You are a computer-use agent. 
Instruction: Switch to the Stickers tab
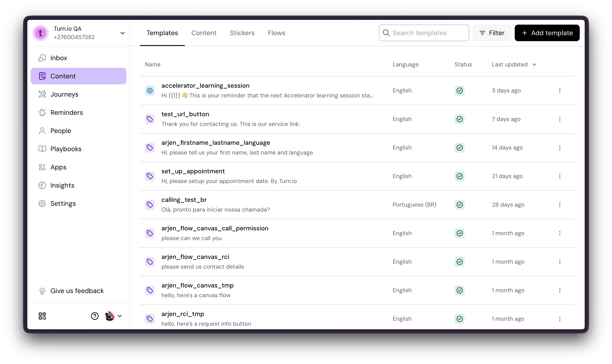[242, 33]
